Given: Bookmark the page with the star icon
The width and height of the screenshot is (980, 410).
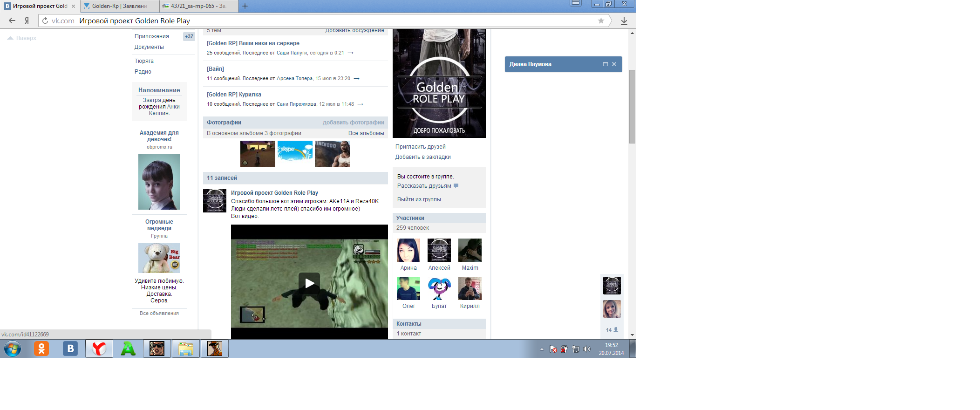Looking at the screenshot, I should (x=601, y=20).
